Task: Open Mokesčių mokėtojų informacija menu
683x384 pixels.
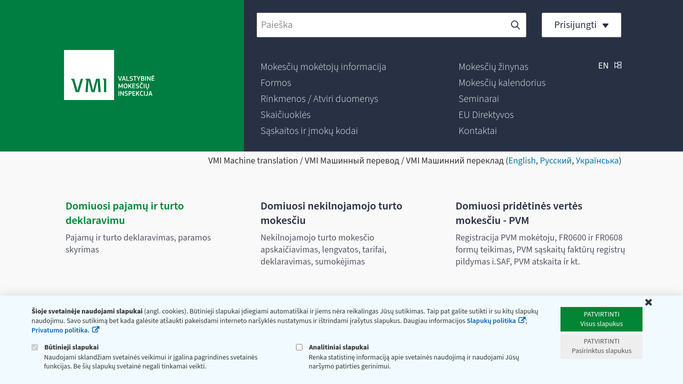Action: click(323, 67)
